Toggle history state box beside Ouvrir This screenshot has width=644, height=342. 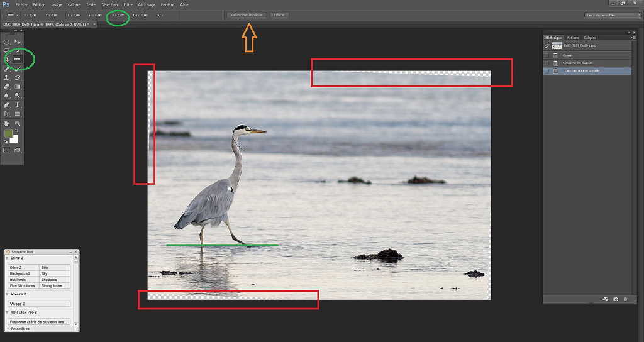547,55
